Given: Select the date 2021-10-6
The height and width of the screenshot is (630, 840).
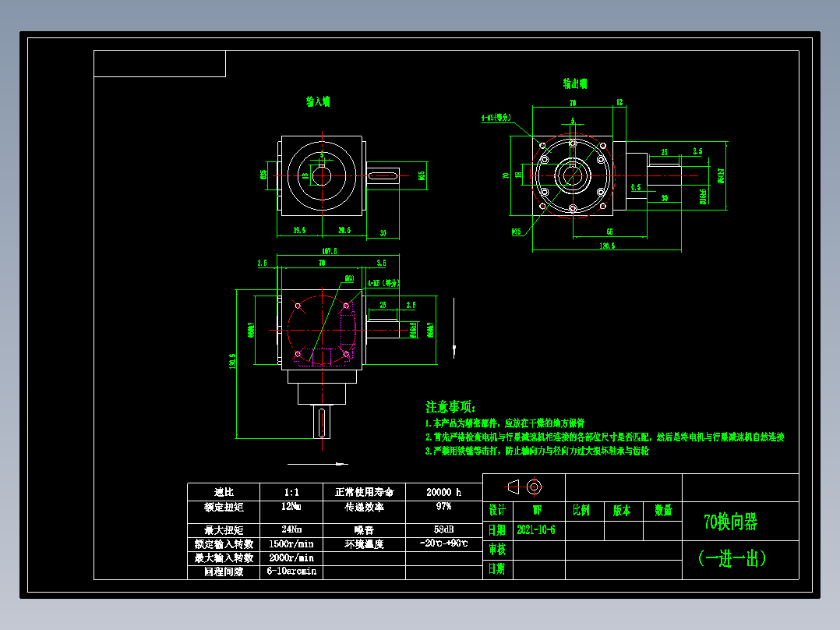Looking at the screenshot, I should tap(536, 529).
